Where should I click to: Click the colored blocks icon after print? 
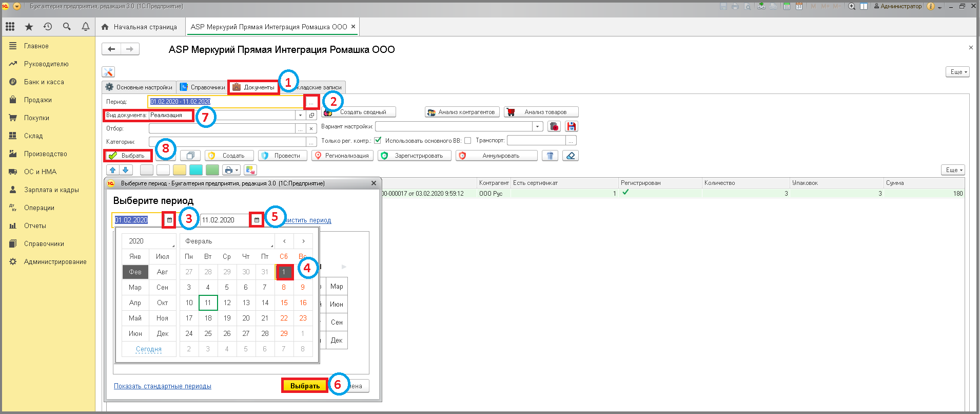(x=250, y=170)
